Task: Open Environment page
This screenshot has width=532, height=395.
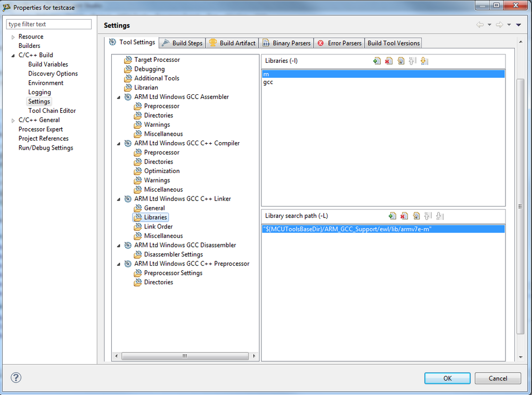Action: coord(46,83)
